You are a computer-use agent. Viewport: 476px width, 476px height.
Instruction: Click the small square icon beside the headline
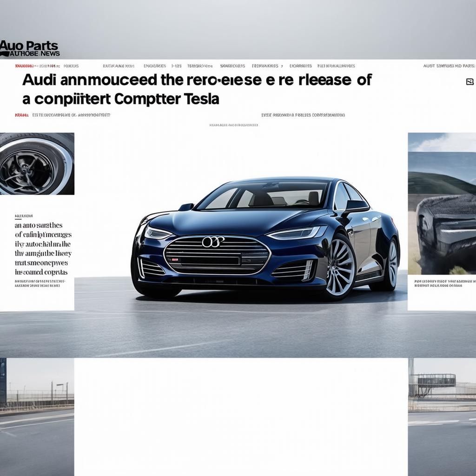(469, 82)
